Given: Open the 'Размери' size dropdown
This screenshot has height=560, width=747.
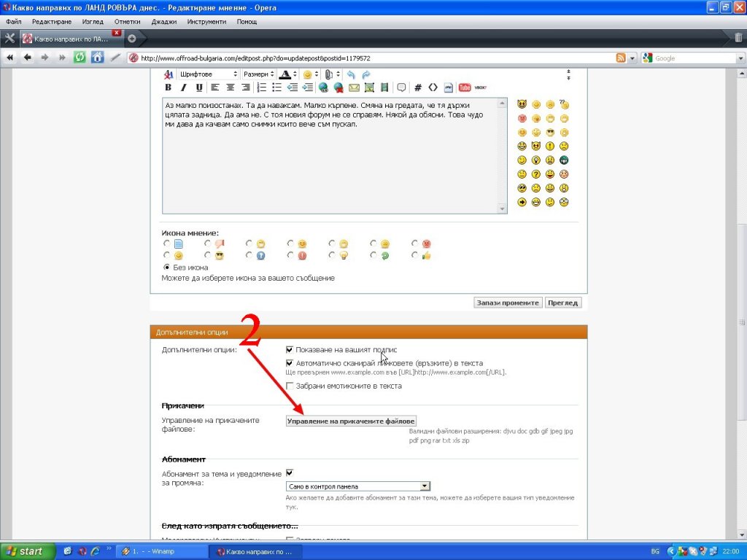Looking at the screenshot, I should point(258,74).
